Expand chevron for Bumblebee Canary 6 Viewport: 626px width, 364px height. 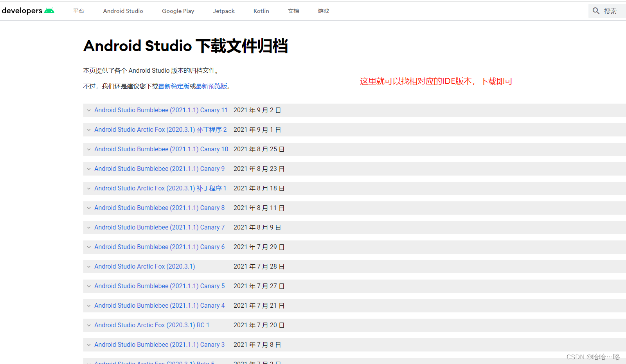pyautogui.click(x=89, y=247)
